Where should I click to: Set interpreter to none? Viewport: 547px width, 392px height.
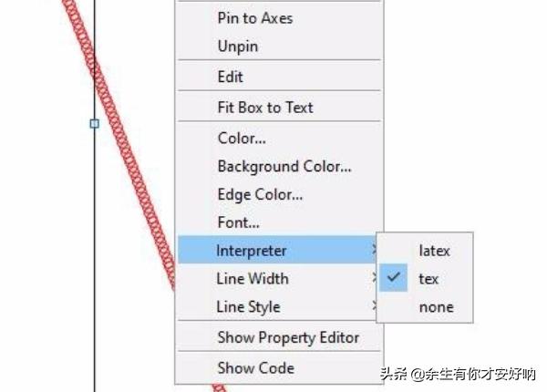436,307
